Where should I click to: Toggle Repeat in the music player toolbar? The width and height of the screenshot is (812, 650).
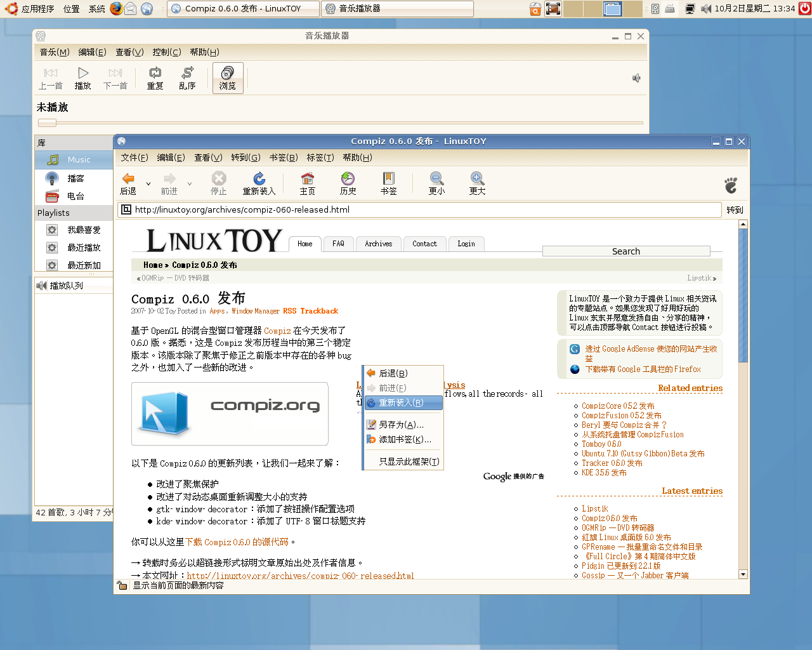155,79
